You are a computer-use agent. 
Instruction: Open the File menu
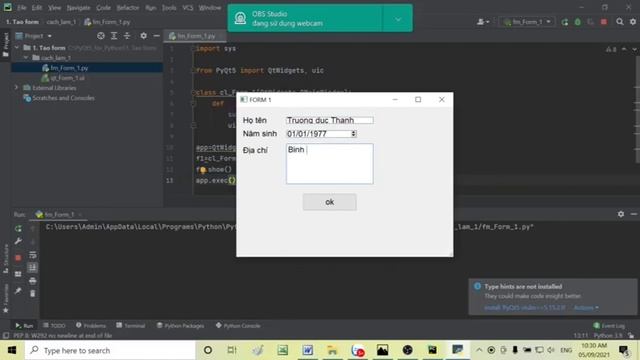coord(21,8)
